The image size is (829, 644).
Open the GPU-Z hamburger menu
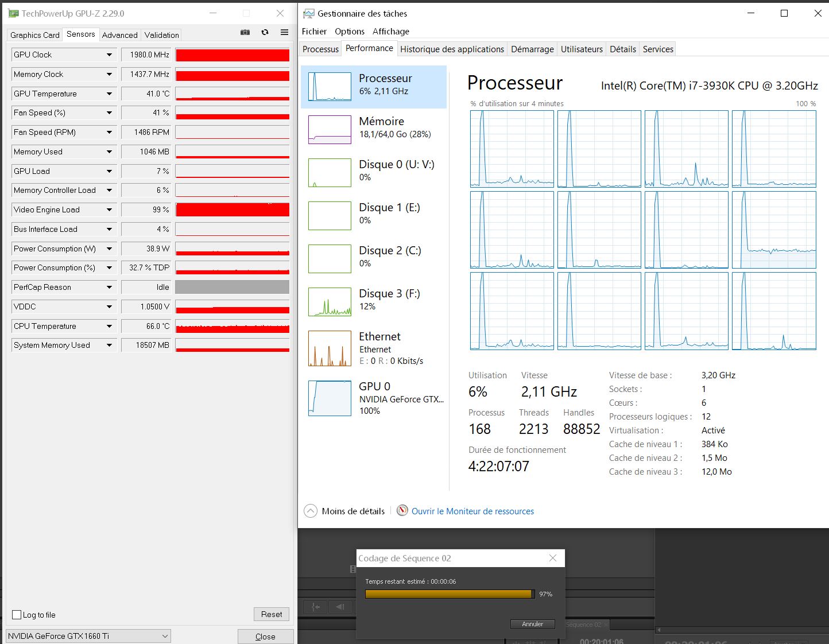tap(284, 33)
